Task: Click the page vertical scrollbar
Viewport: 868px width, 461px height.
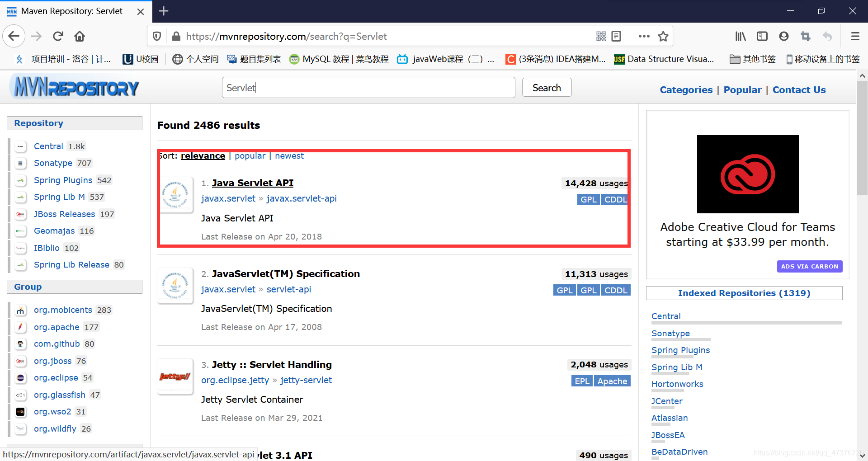Action: [x=862, y=138]
